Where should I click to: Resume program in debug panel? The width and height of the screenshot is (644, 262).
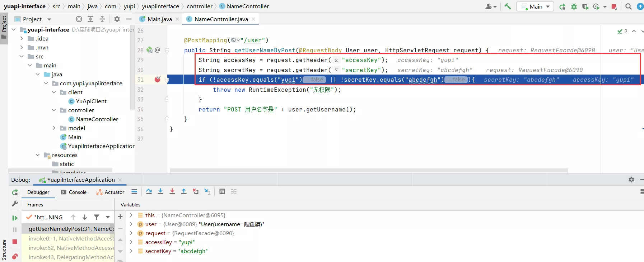(15, 218)
